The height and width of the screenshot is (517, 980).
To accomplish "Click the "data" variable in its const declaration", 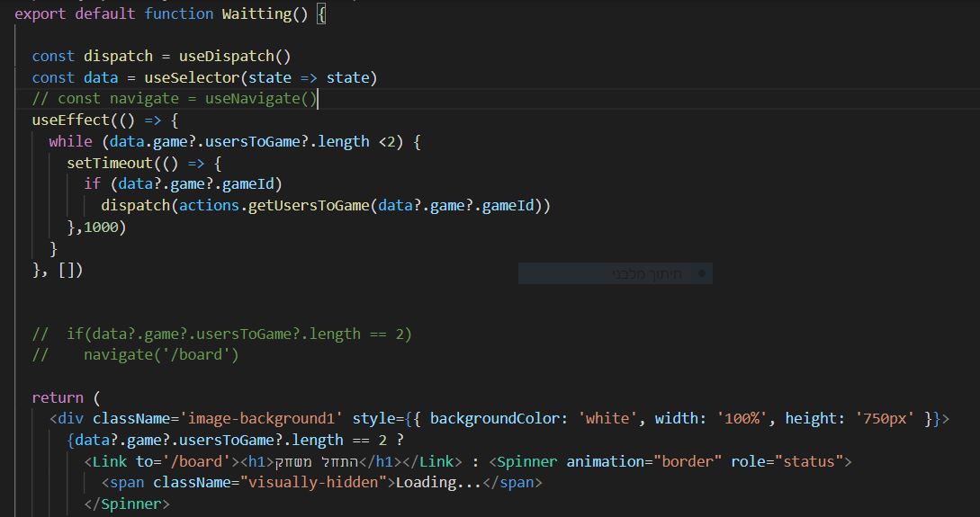I will coord(101,77).
